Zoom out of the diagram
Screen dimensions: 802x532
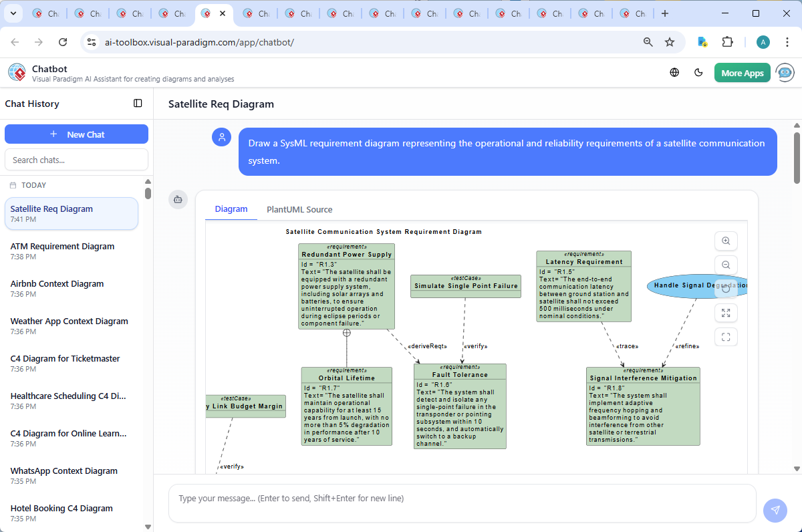726,265
